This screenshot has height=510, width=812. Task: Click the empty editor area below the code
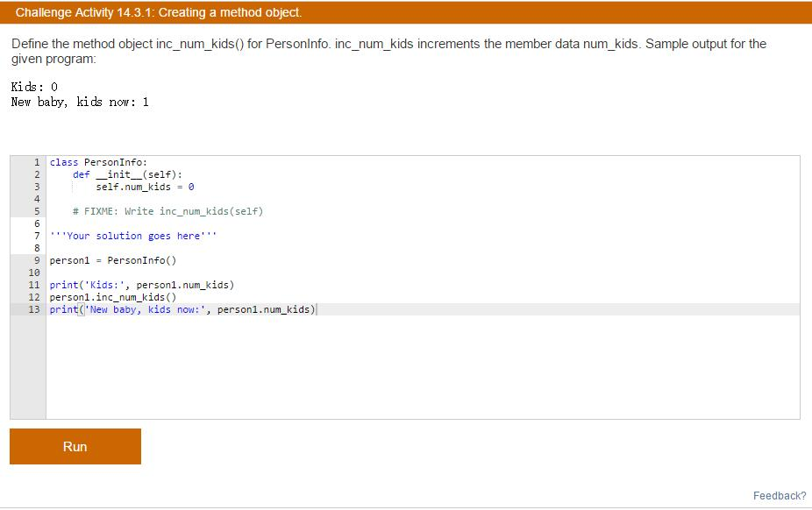click(423, 367)
